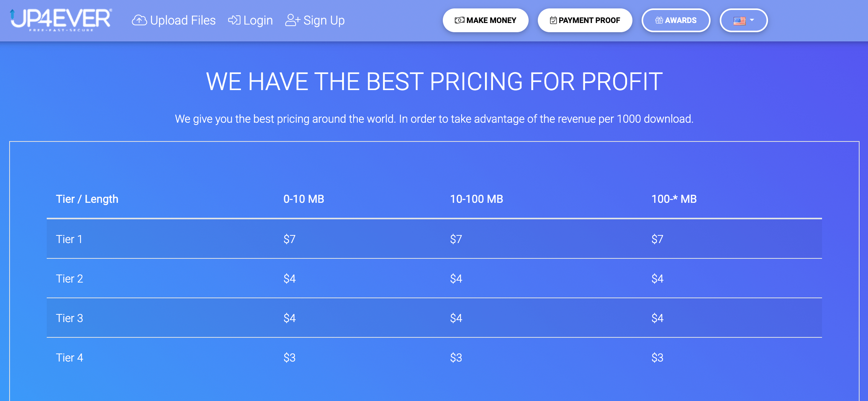Click the UP4EVER logo
868x401 pixels.
tap(61, 20)
